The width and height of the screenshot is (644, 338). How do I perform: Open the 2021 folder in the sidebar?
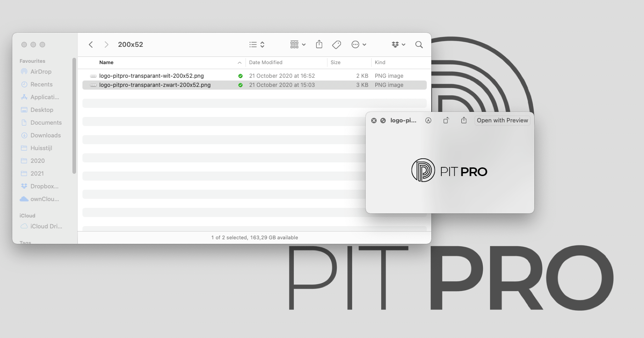point(37,173)
